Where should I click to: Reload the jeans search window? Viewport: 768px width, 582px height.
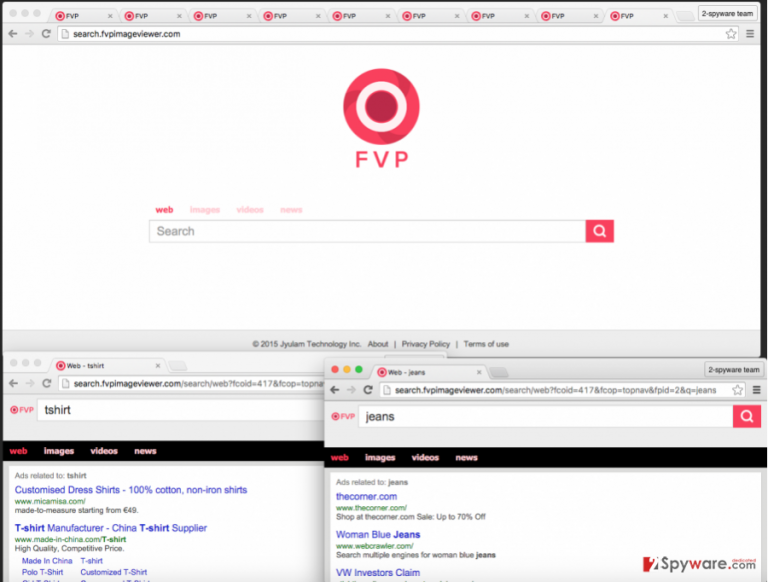coord(368,390)
